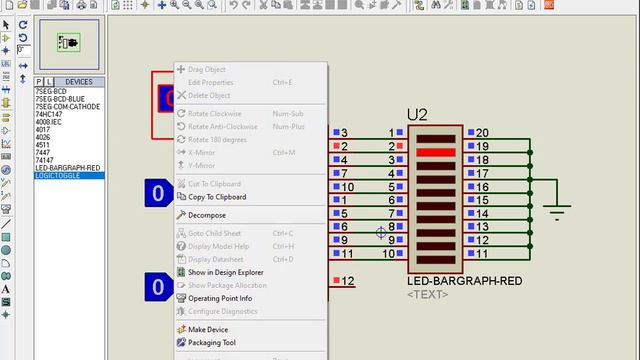This screenshot has width=640, height=360.
Task: Select the Device Pins mode tool
Action: click(x=6, y=131)
